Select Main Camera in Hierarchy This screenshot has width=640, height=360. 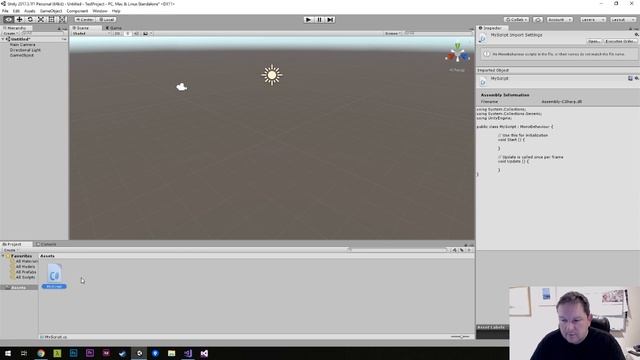tap(22, 44)
